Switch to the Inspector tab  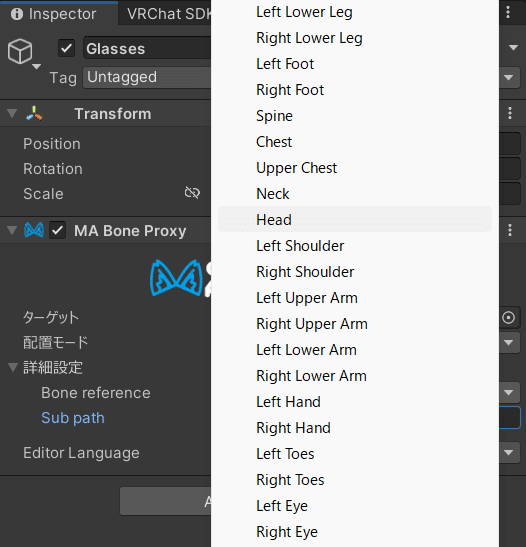pos(59,14)
